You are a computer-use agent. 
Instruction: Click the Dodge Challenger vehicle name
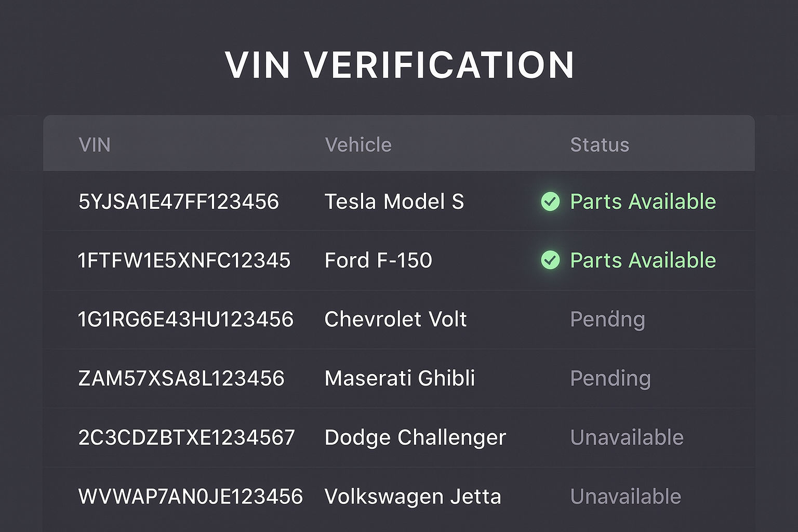coord(415,437)
